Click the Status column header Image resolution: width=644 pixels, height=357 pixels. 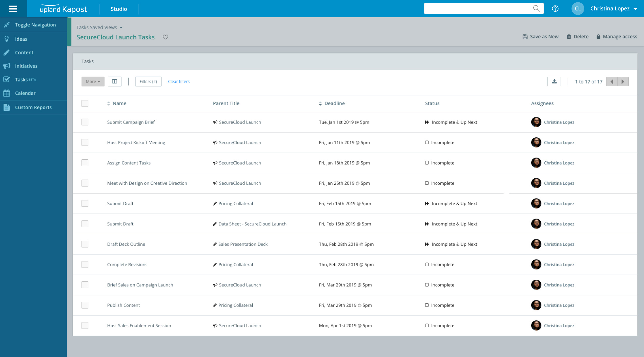(x=432, y=103)
